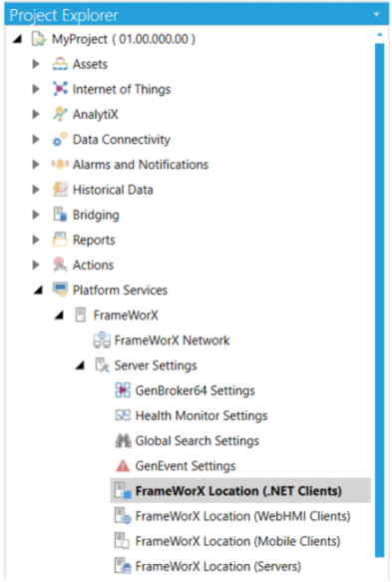Select the Server Settings label
Screen dimensions: 392x582
[x=156, y=365]
